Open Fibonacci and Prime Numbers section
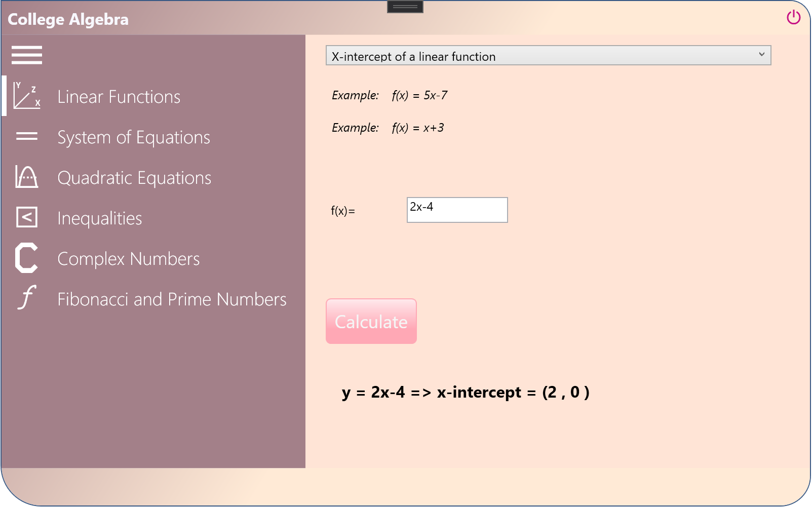Screen dimensions: 812x507 click(172, 299)
